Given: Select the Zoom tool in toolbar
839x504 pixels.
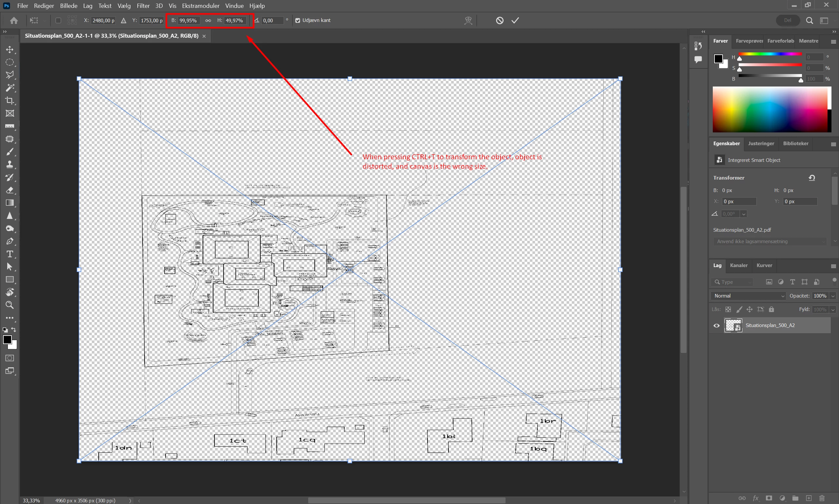Looking at the screenshot, I should coord(10,305).
